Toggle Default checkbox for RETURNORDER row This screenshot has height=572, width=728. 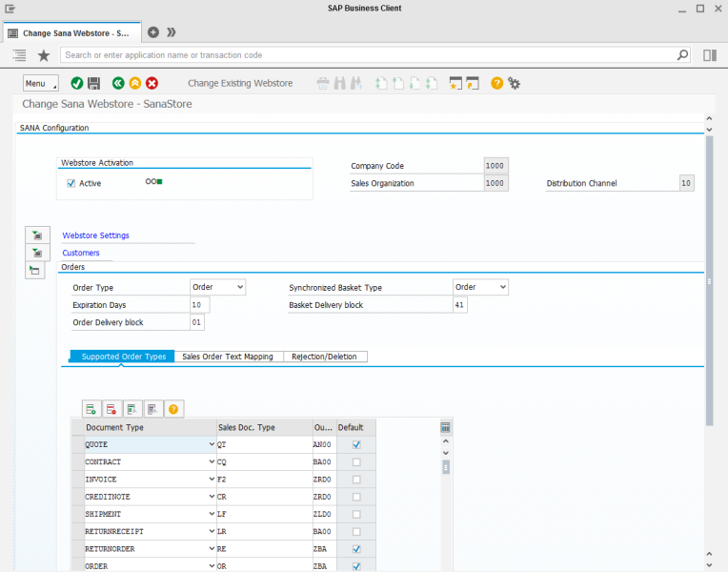point(356,549)
